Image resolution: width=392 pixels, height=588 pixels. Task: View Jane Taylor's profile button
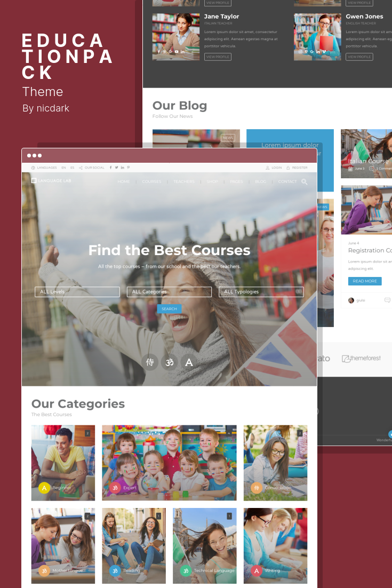218,57
